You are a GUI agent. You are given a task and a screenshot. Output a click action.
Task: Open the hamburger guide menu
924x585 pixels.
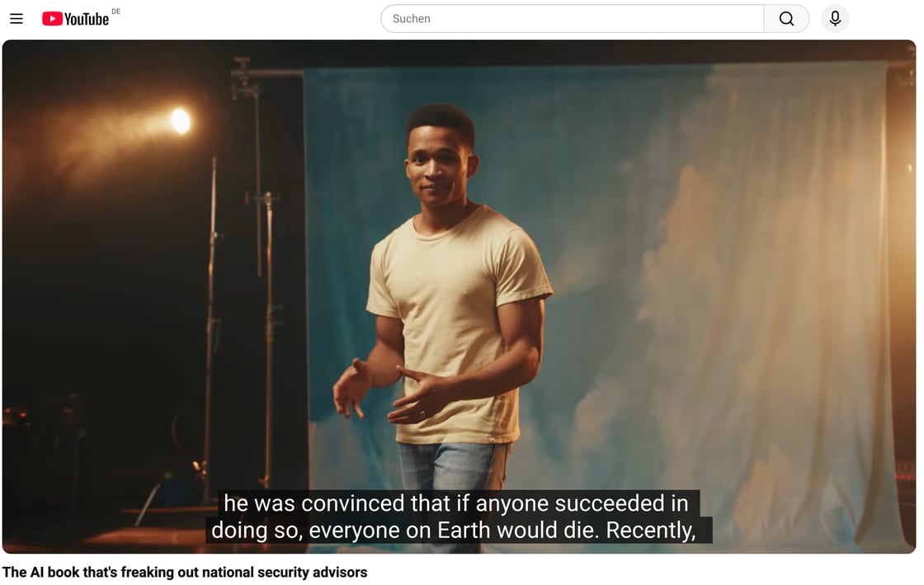(x=16, y=19)
